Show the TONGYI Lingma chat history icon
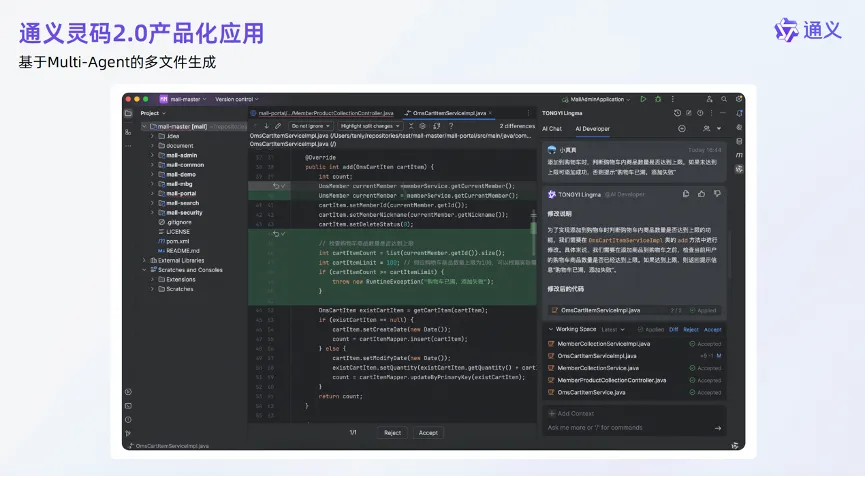The height and width of the screenshot is (477, 866). [677, 113]
